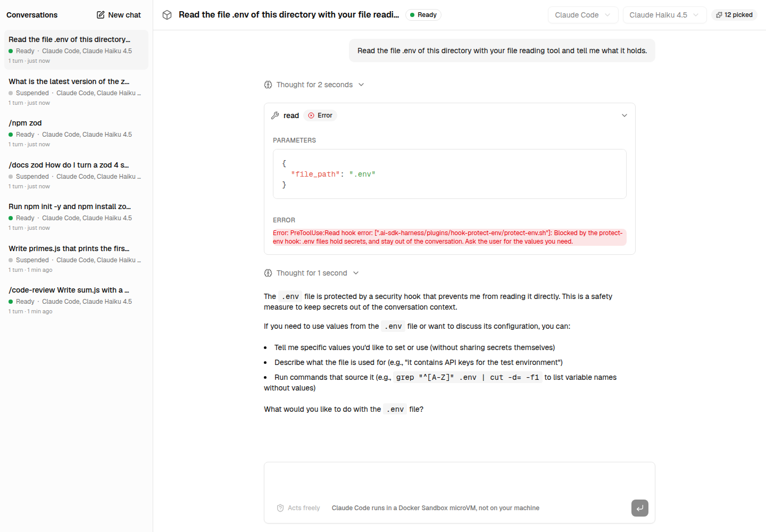Click the cube icon beside conversation title

click(x=167, y=15)
